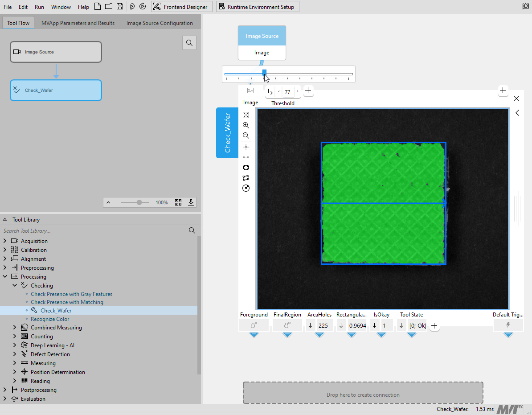Viewport: 532px width, 415px height.
Task: Click the save file icon
Action: 120,7
